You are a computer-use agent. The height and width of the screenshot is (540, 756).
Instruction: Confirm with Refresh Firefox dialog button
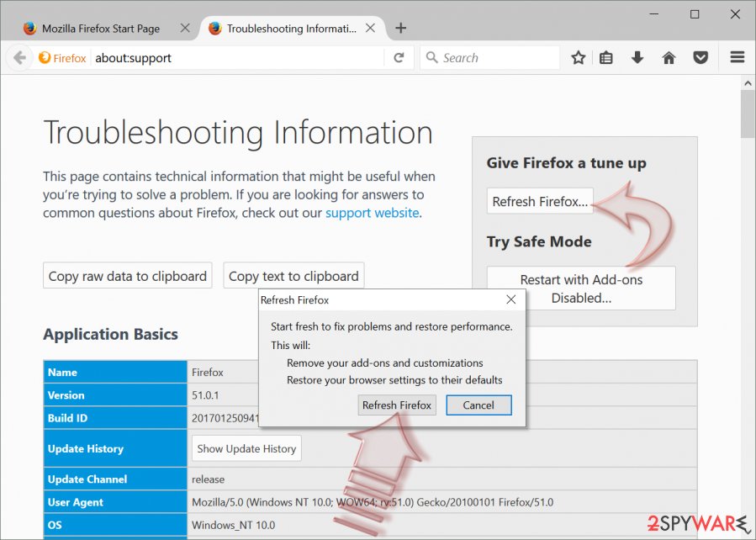pos(397,405)
